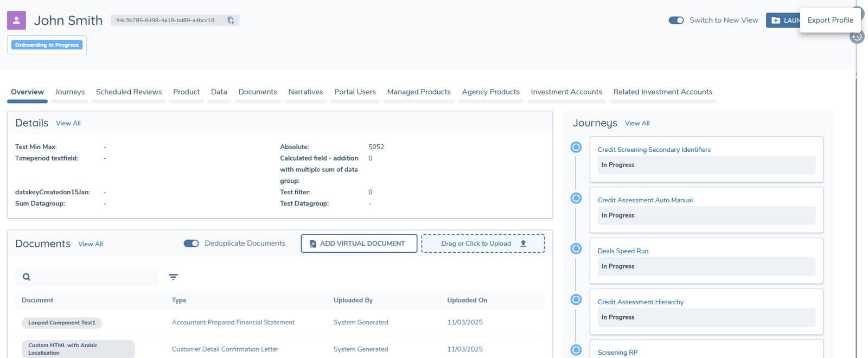Click the Document column header
This screenshot has width=868, height=358.
click(x=37, y=301)
